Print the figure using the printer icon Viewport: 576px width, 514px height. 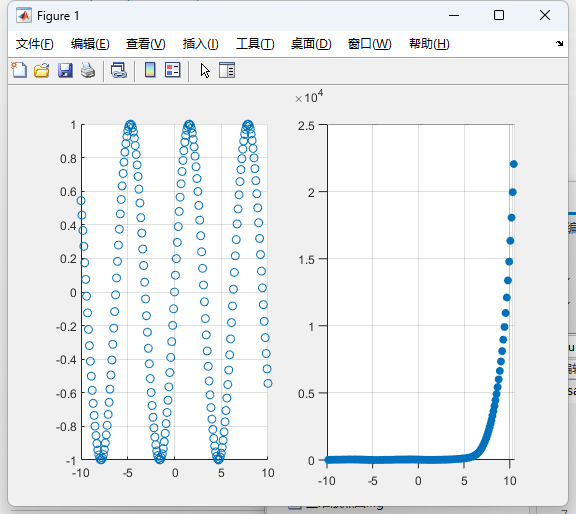click(88, 70)
